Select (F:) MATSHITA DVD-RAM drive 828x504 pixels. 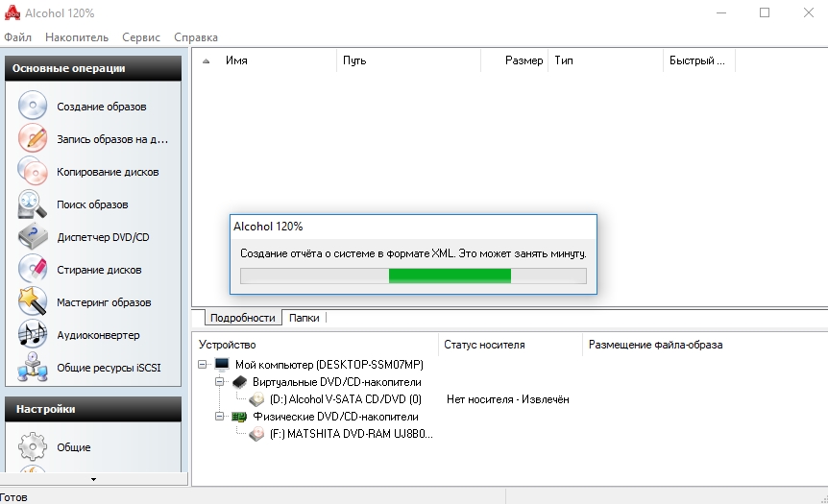[x=352, y=434]
